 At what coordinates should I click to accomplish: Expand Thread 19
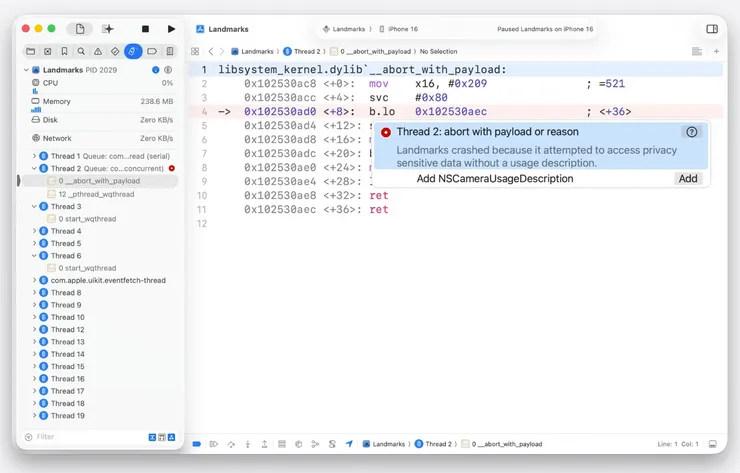pos(34,415)
